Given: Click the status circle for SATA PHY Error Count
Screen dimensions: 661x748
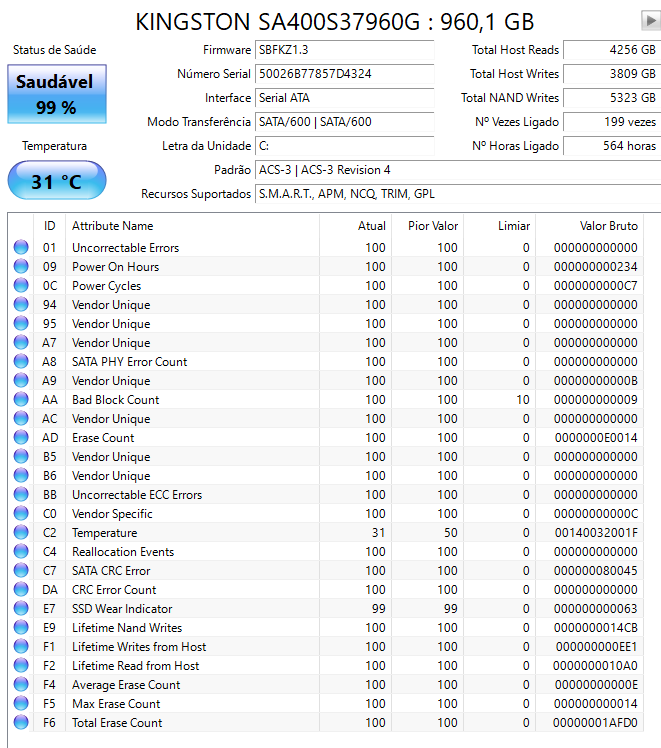Looking at the screenshot, I should (21, 361).
